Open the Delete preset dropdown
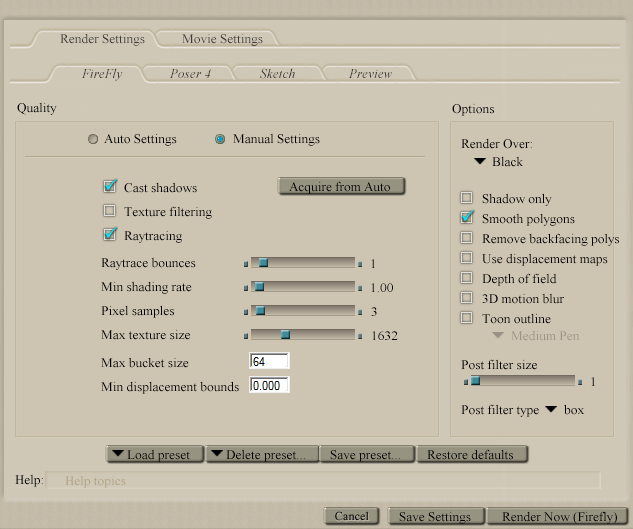Screen dimensions: 633x529 tap(262, 454)
